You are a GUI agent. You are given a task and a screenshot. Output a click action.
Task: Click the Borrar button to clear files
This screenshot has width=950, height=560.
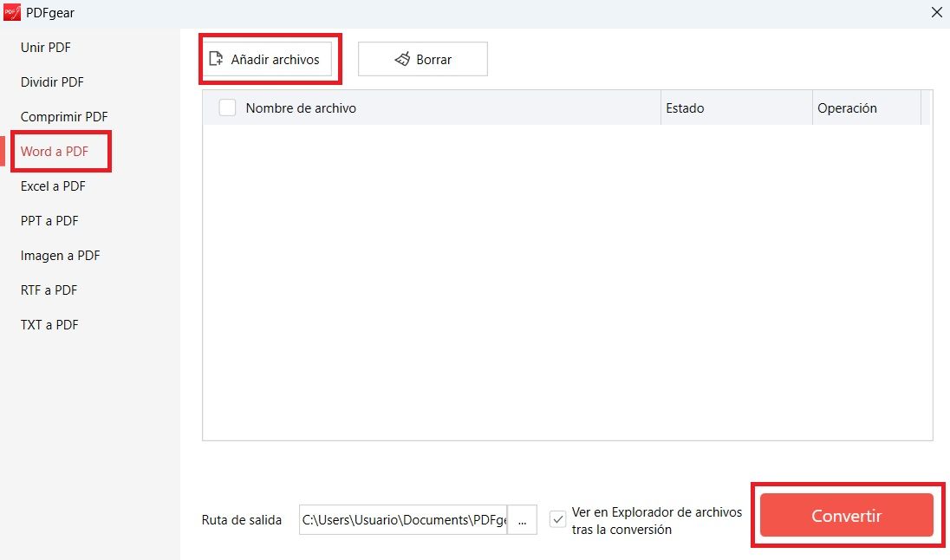[x=422, y=59]
